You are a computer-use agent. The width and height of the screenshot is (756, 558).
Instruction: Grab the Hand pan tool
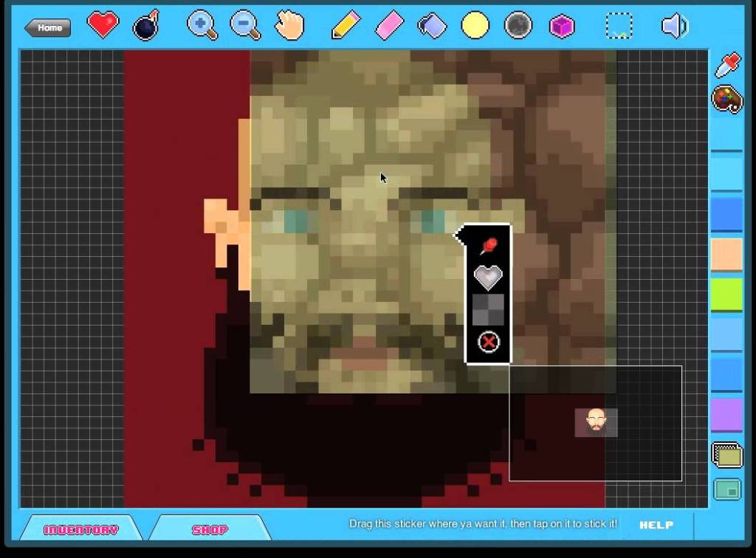pos(289,24)
